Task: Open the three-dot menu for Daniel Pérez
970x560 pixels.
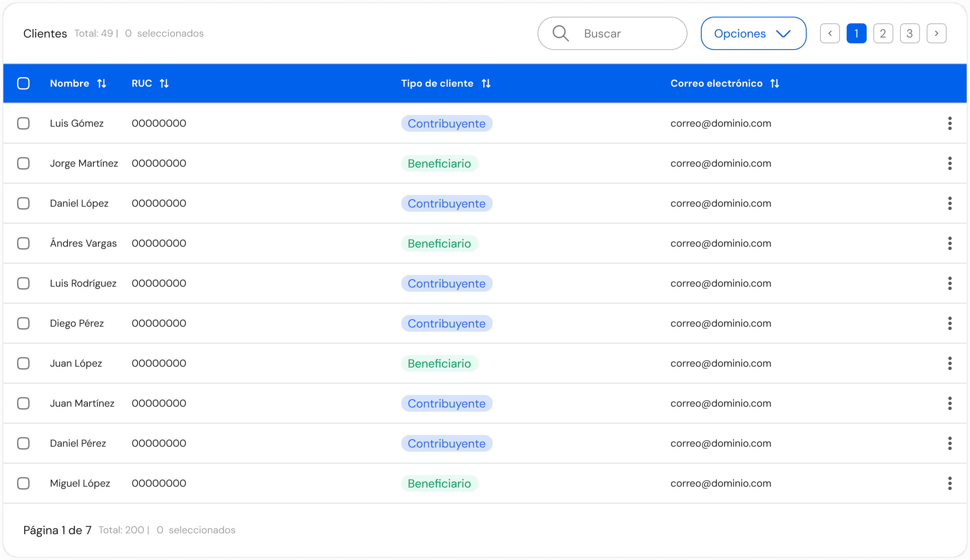Action: pyautogui.click(x=950, y=443)
